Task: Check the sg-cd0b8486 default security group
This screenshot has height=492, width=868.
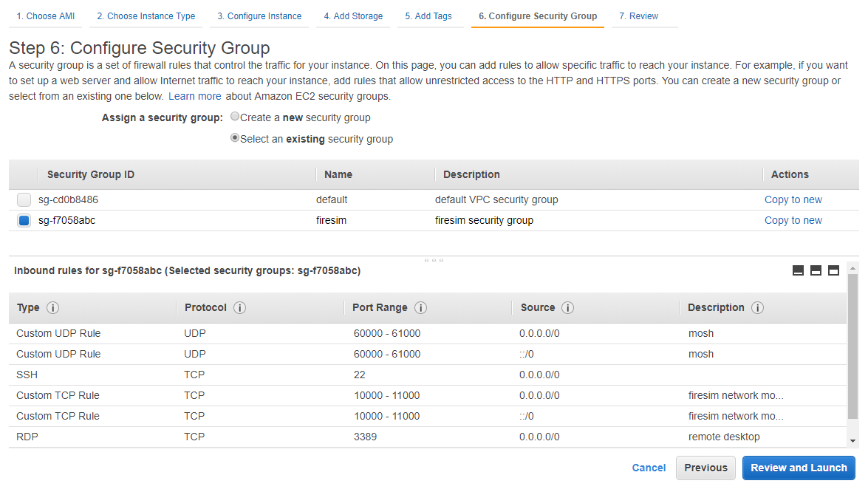Action: point(24,199)
